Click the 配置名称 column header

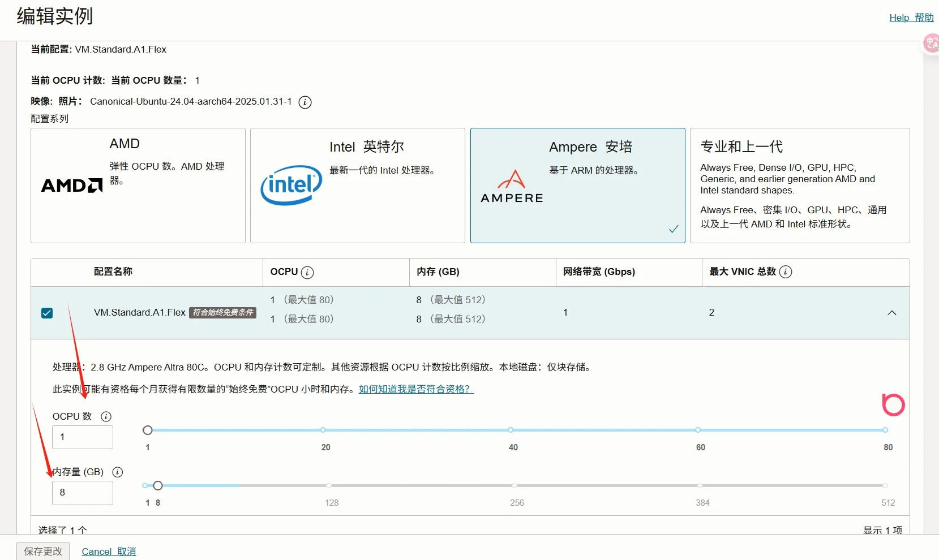coord(113,272)
